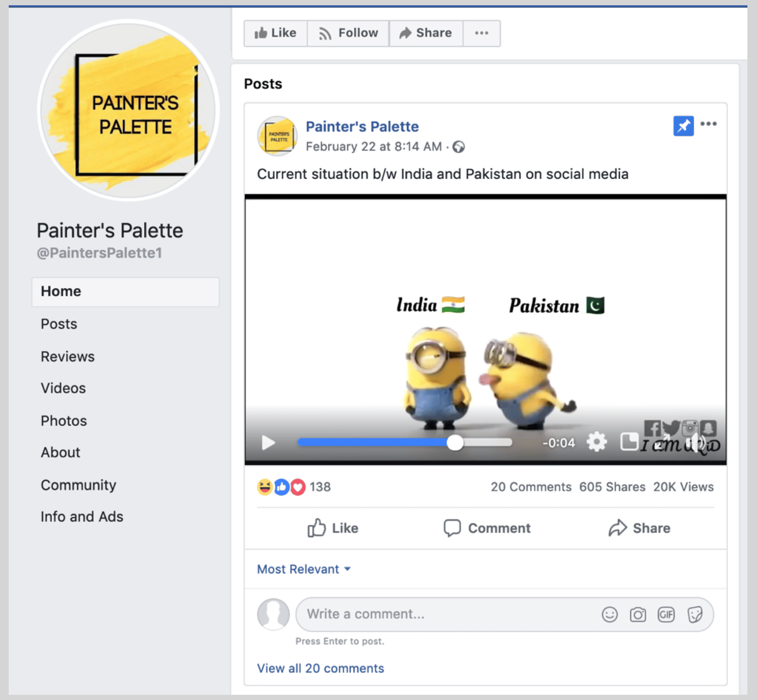Open the Reviews section in sidebar
The width and height of the screenshot is (757, 700).
68,357
